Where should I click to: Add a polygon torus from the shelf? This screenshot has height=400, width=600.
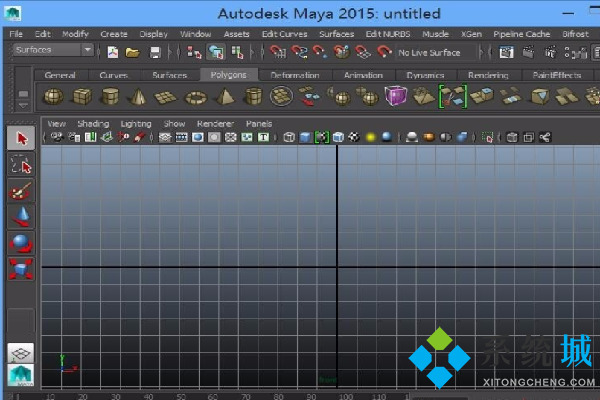(x=197, y=96)
